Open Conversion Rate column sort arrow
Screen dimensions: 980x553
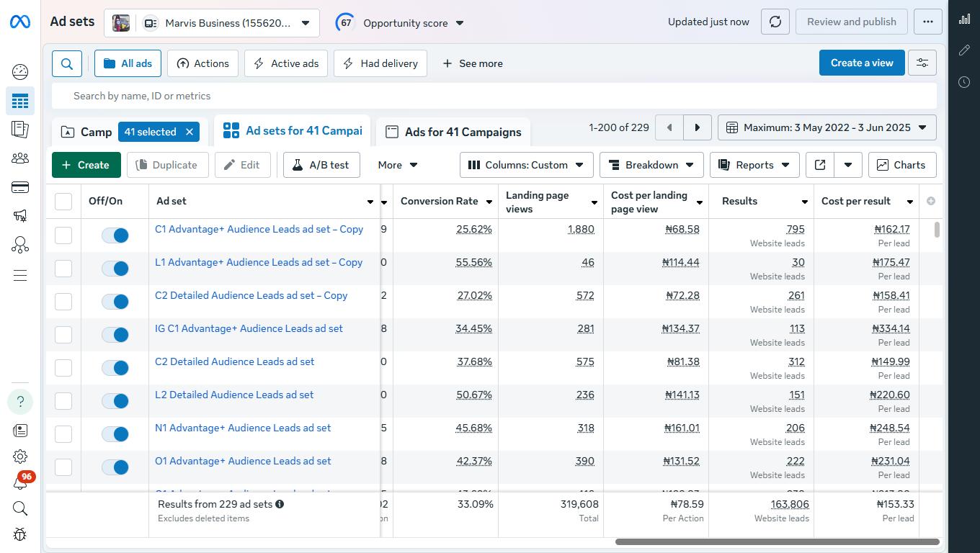(x=489, y=202)
